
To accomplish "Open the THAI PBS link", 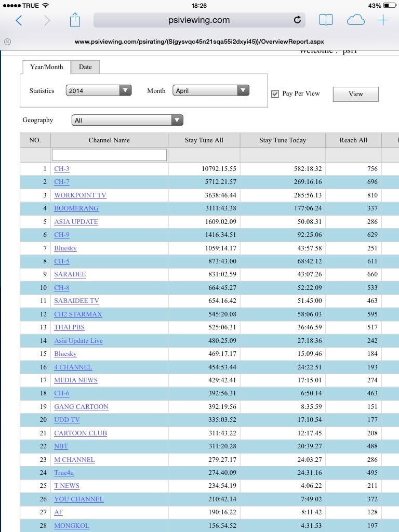I will tap(69, 327).
